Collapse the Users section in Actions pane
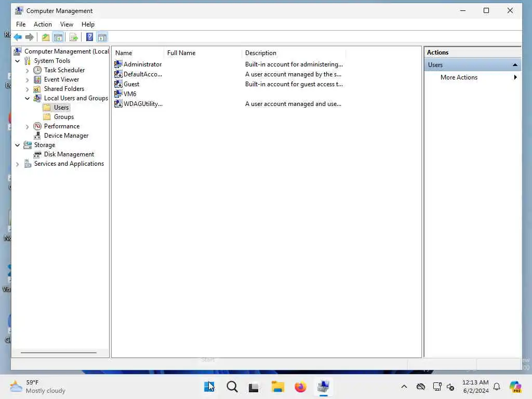This screenshot has height=399, width=532. [x=515, y=65]
